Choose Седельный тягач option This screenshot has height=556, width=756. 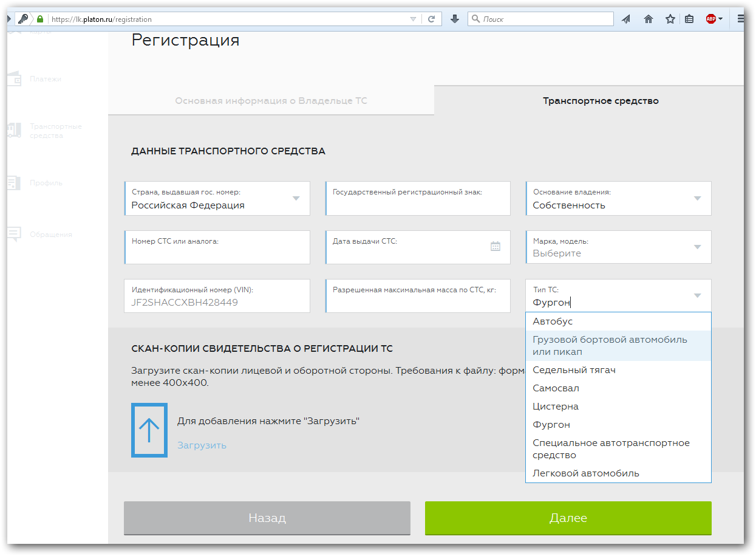574,370
